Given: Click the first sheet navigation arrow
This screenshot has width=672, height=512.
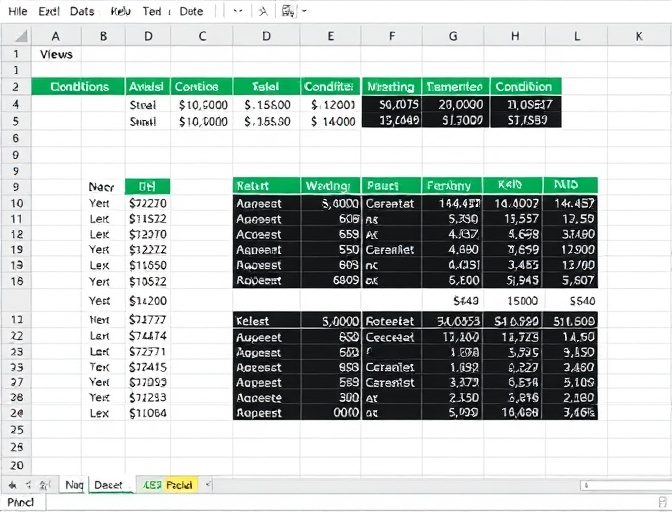Looking at the screenshot, I should (13, 485).
